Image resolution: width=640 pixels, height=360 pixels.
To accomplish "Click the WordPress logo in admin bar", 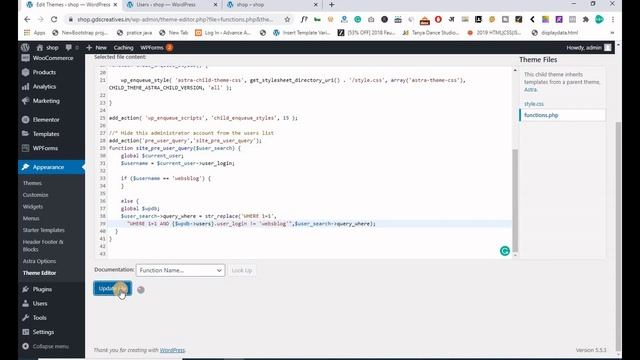I will click(x=25, y=47).
